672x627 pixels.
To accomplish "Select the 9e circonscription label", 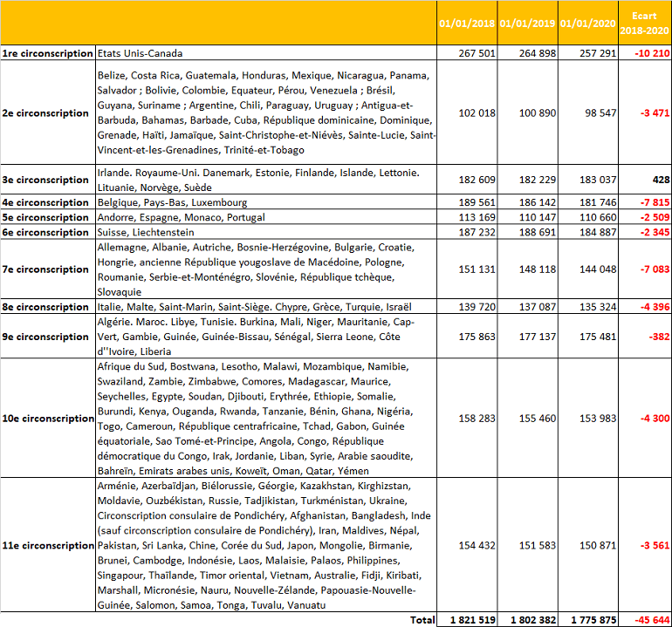I will pyautogui.click(x=45, y=337).
